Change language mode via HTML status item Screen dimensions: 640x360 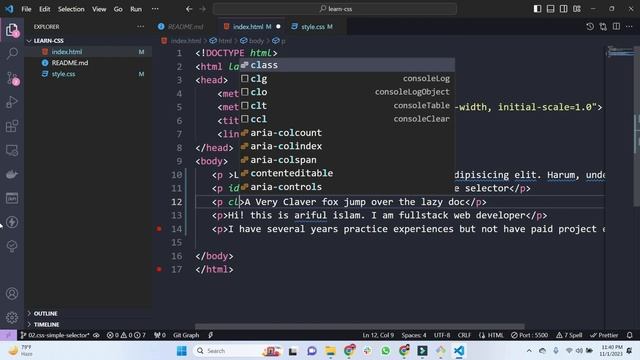pyautogui.click(x=491, y=335)
